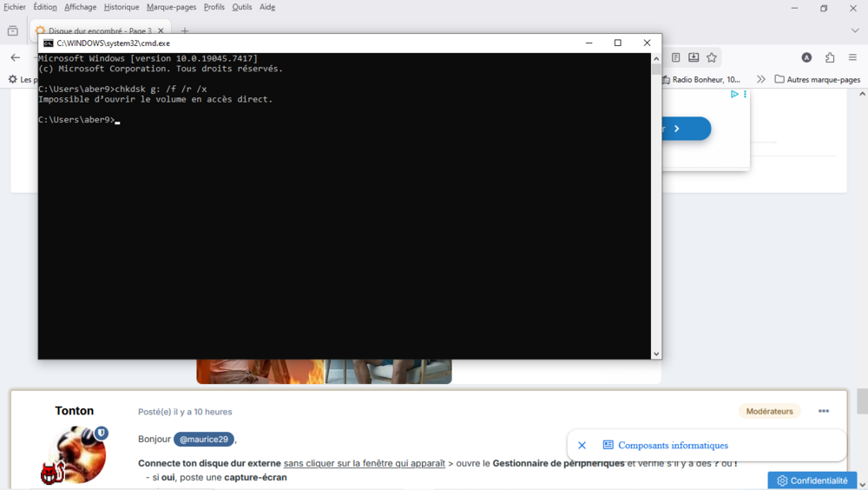Viewport: 868px width, 490px height.
Task: Open the Autres marque-pages folder
Action: click(x=818, y=79)
